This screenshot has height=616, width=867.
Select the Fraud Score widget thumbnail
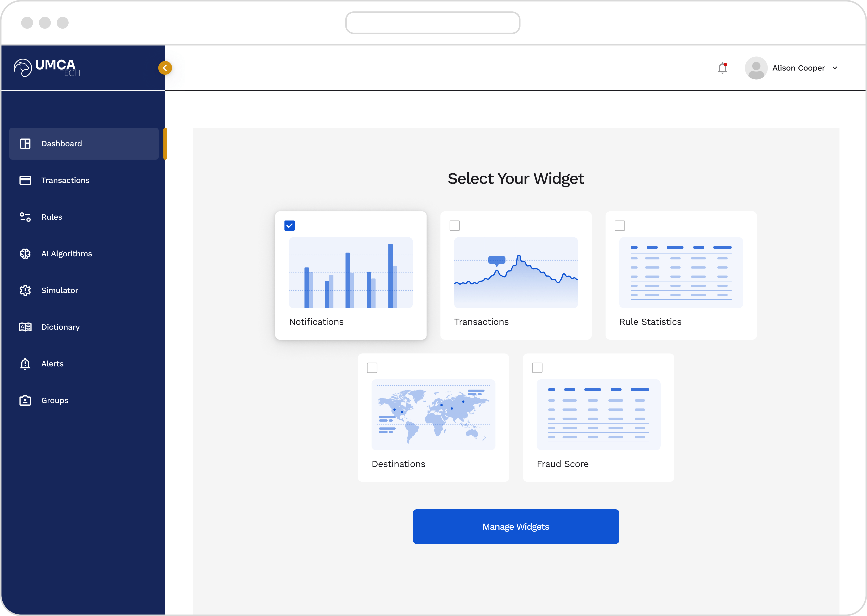coord(598,415)
